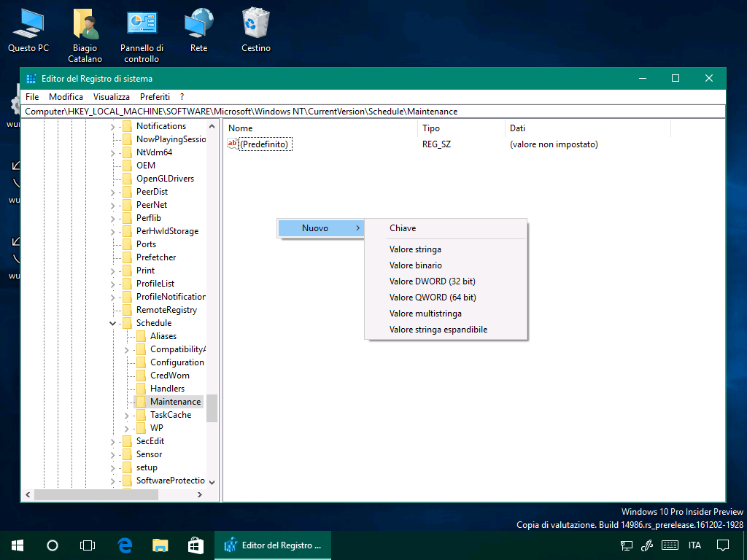Choose Valore stringa from the submenu
Screen dimensions: 747x560
pyautogui.click(x=446, y=249)
